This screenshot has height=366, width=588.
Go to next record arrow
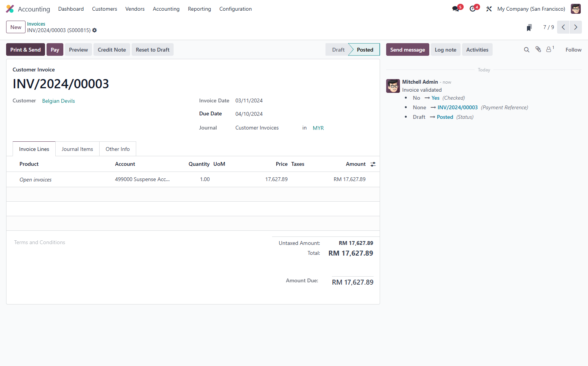pos(576,27)
